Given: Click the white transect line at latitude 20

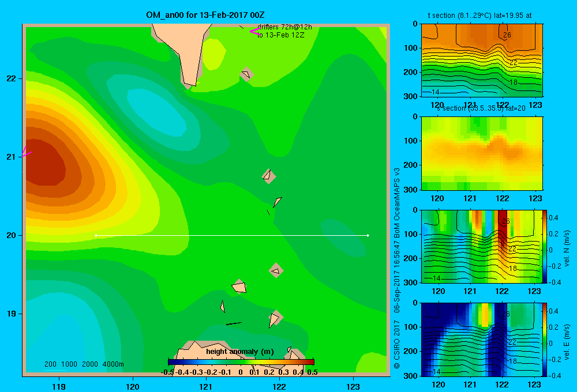Looking at the screenshot, I should point(232,235).
